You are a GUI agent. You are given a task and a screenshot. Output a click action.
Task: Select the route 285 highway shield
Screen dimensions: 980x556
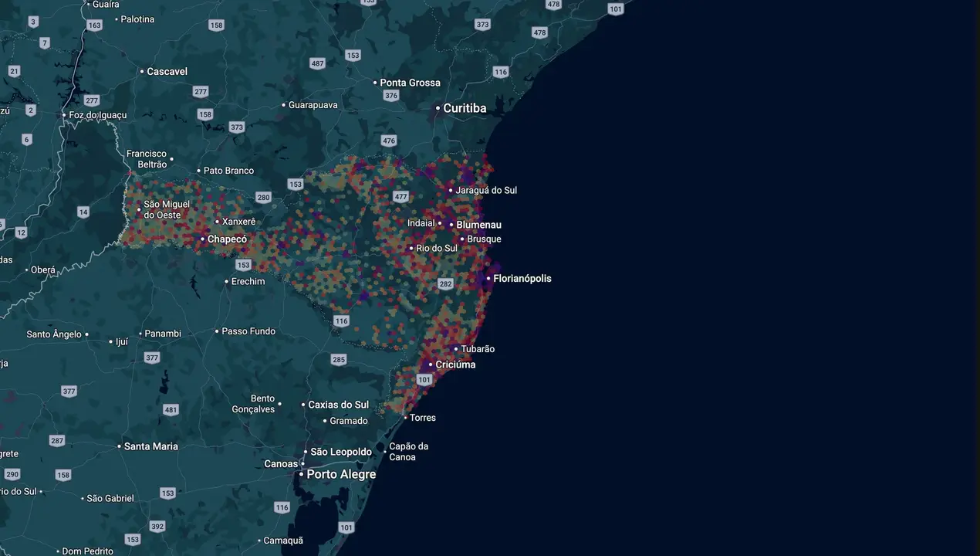click(338, 359)
